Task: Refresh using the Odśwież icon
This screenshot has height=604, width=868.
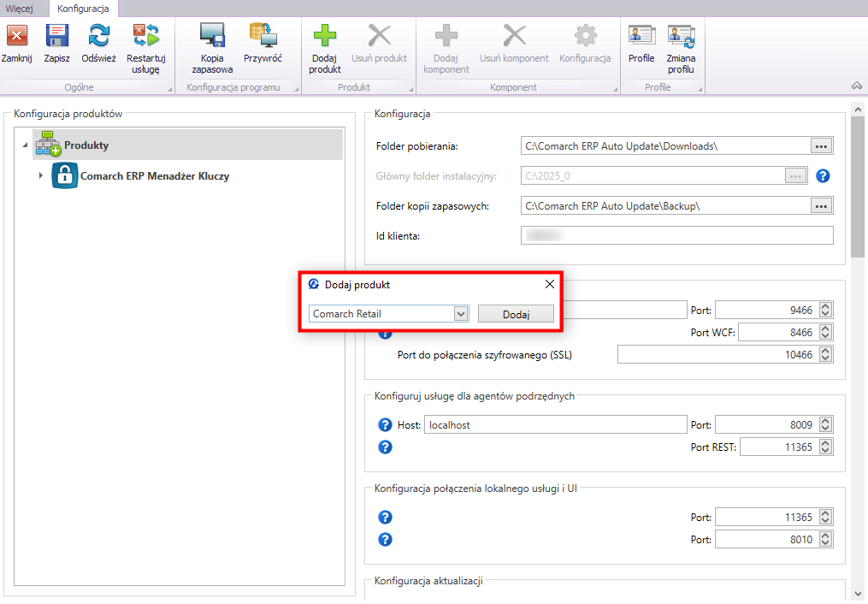Action: point(98,36)
